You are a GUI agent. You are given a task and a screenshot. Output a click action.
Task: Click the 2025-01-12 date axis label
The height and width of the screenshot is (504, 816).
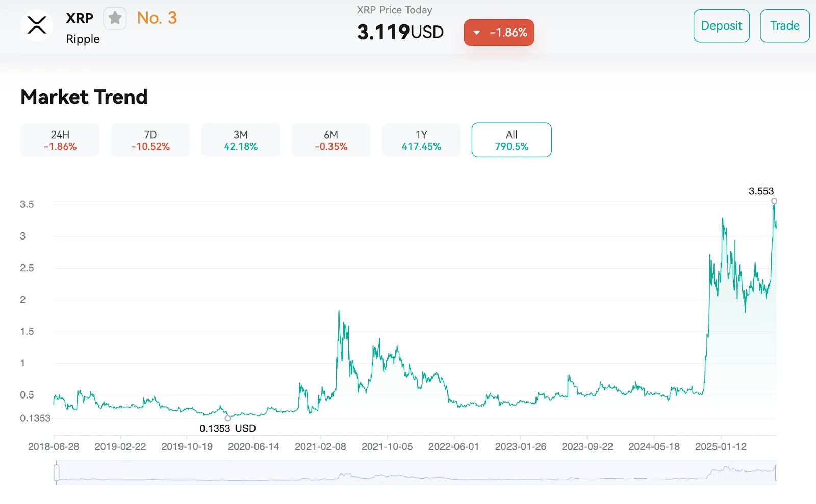coord(721,447)
